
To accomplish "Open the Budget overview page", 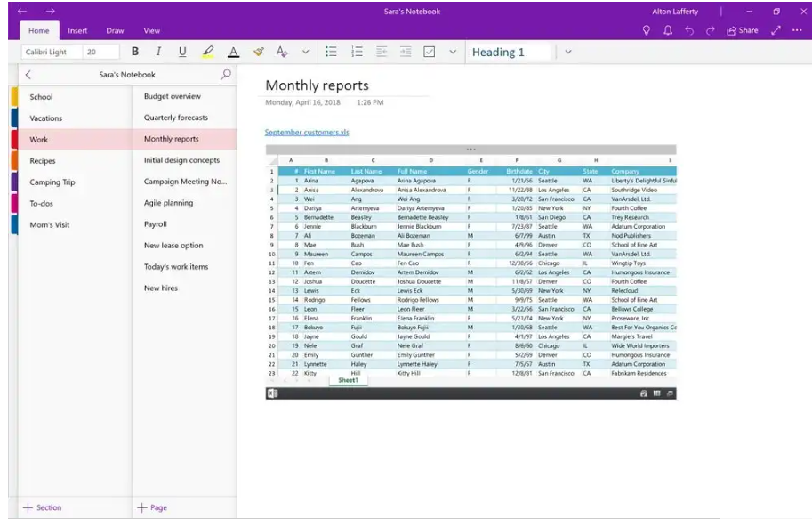I will pos(185,96).
